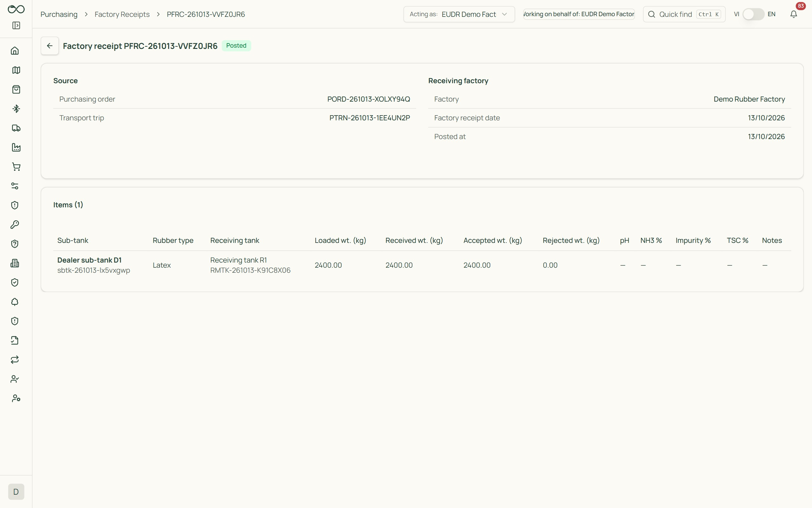The width and height of the screenshot is (812, 508).
Task: Click Demo Rubber Factory value
Action: 749,99
